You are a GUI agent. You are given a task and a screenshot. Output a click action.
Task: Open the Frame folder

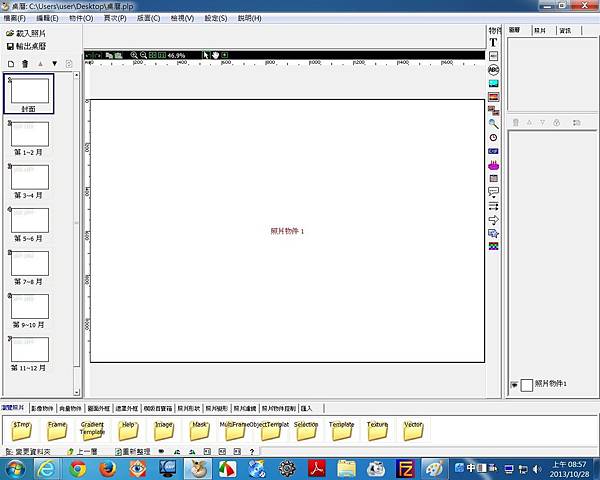click(57, 431)
